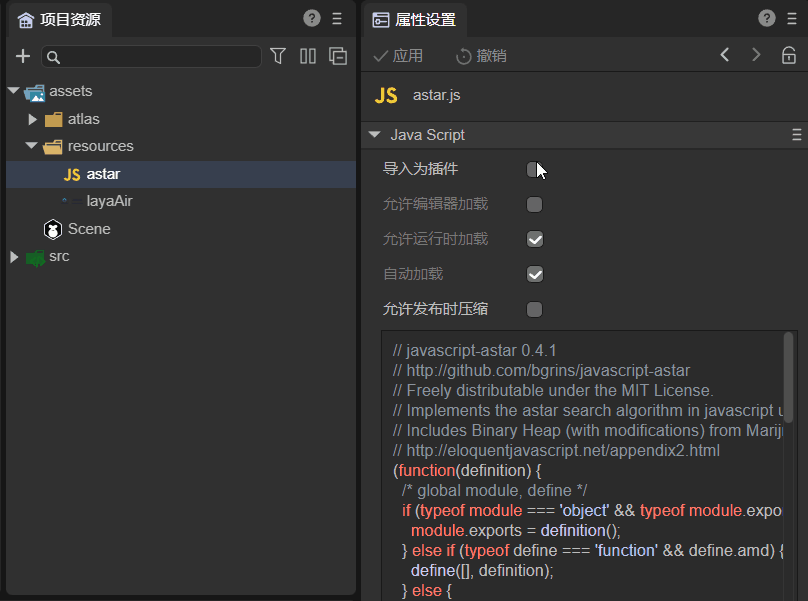
Task: Open help in the properties panel
Action: 767,18
